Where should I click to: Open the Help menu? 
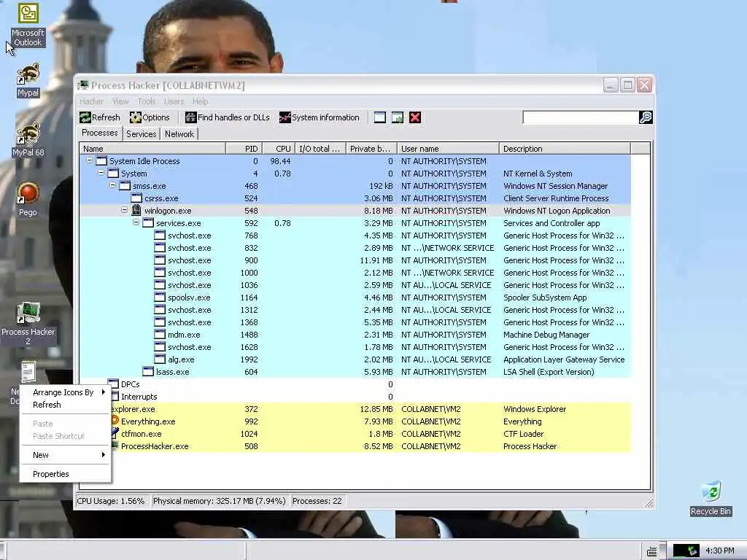pyautogui.click(x=200, y=101)
